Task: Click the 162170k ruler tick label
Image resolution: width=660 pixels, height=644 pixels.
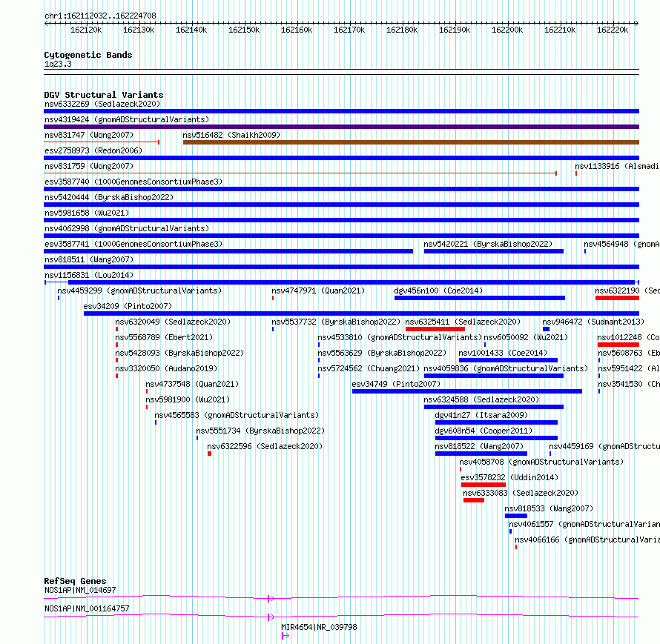Action: (x=349, y=30)
